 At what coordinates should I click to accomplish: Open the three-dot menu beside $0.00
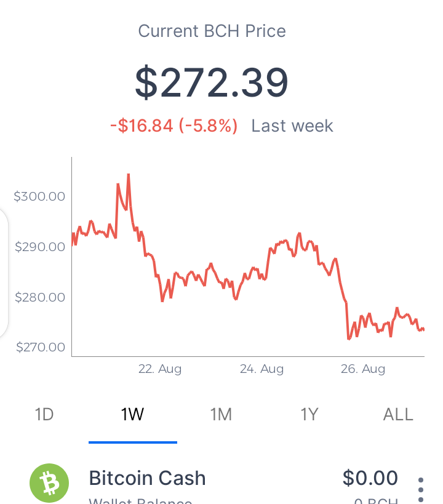click(x=421, y=489)
